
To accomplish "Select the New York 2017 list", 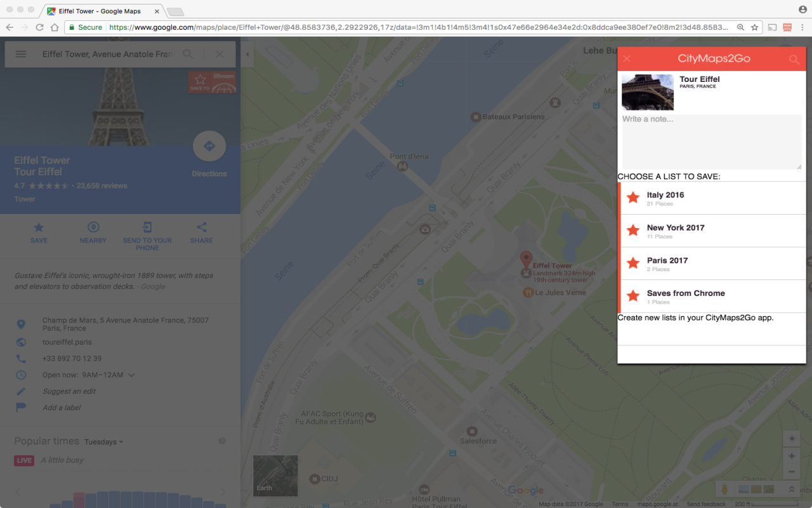I will [x=712, y=231].
